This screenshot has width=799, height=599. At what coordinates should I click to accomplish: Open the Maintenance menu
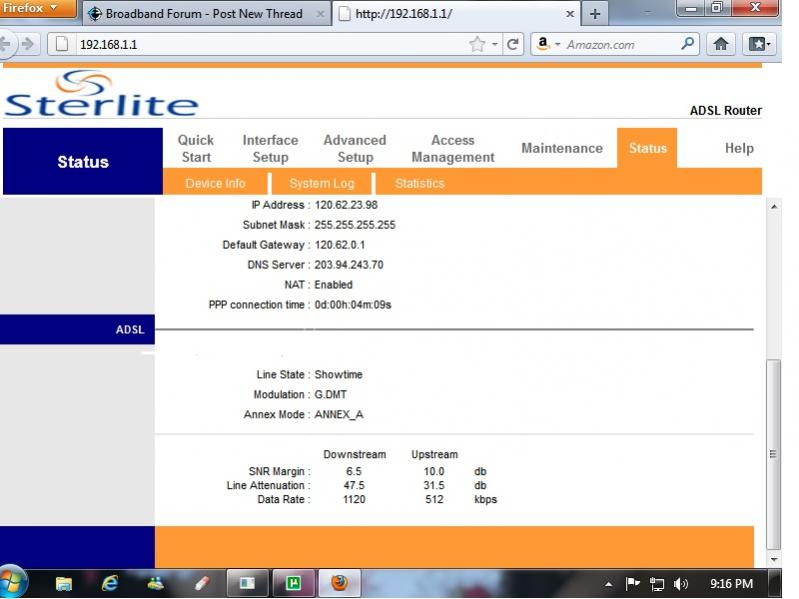pyautogui.click(x=562, y=148)
